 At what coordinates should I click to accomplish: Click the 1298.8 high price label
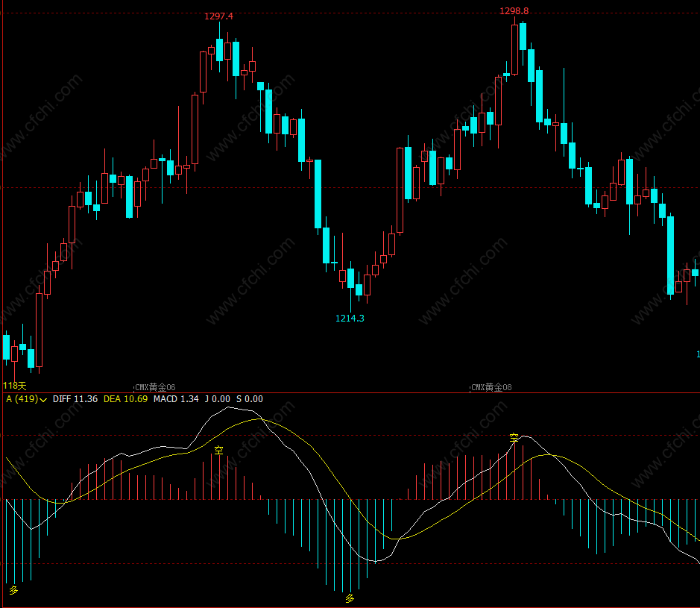(x=514, y=11)
